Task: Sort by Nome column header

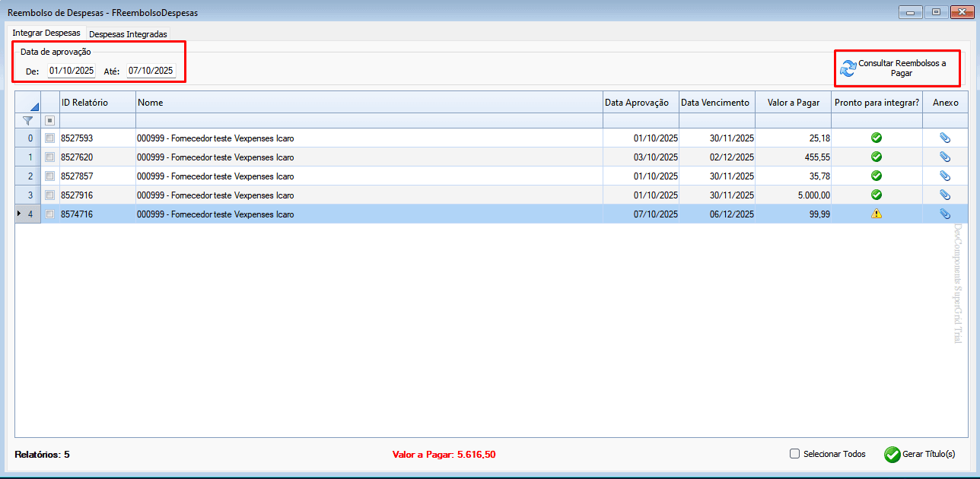Action: (369, 103)
